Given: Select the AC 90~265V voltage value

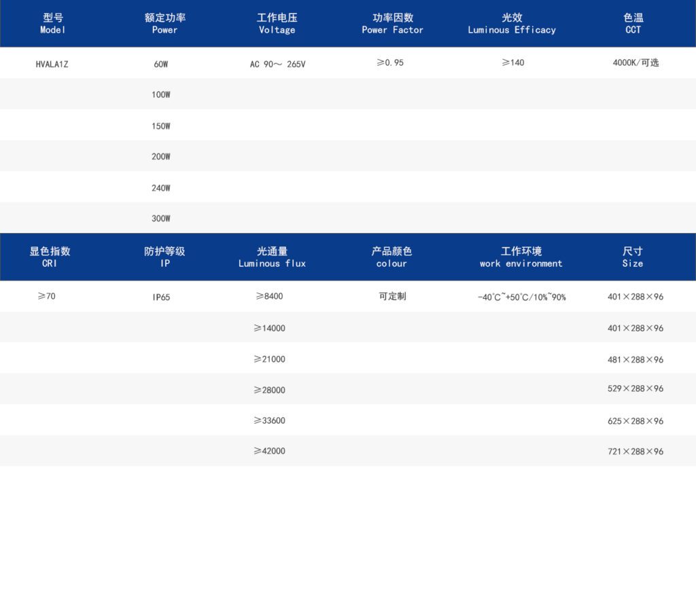Looking at the screenshot, I should (x=277, y=65).
